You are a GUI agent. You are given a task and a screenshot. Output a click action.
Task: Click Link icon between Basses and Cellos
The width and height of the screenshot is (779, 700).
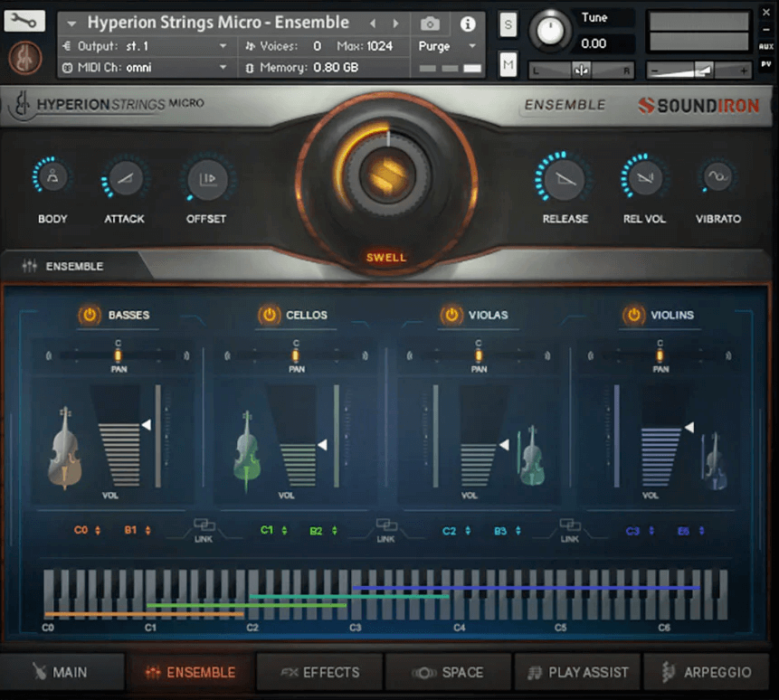point(204,530)
